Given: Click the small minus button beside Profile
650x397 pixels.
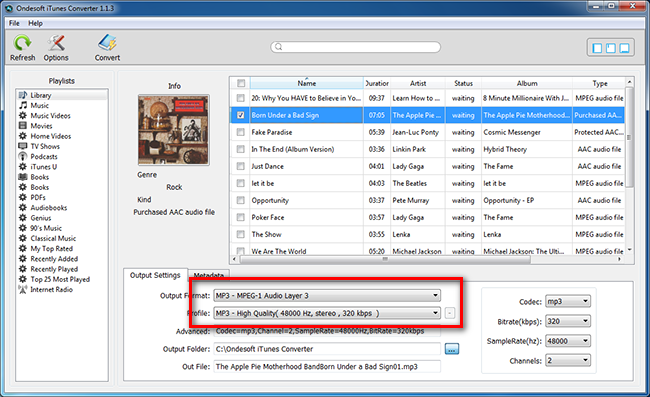Looking at the screenshot, I should (450, 313).
